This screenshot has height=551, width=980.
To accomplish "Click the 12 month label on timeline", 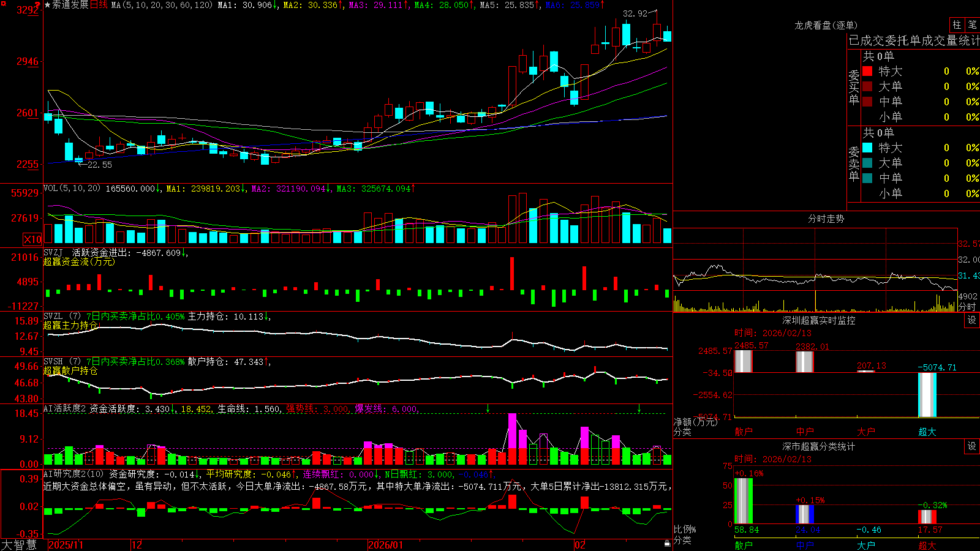I will (x=137, y=545).
